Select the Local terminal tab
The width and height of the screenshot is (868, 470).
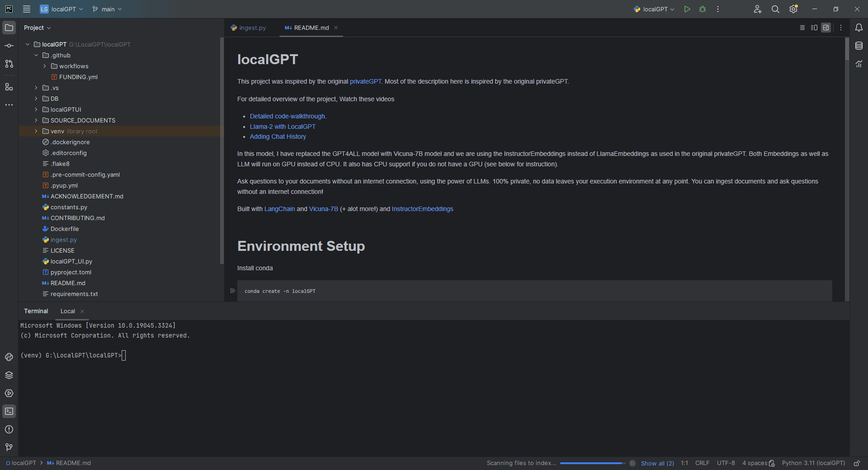tap(68, 311)
